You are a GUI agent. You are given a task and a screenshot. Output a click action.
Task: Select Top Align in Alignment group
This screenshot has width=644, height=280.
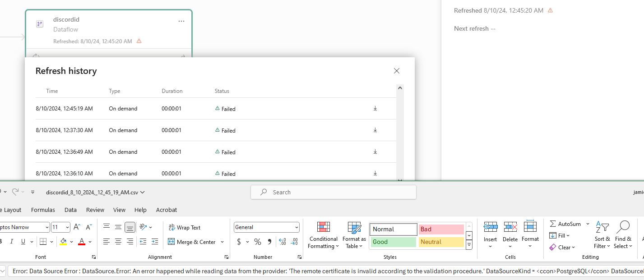[107, 227]
